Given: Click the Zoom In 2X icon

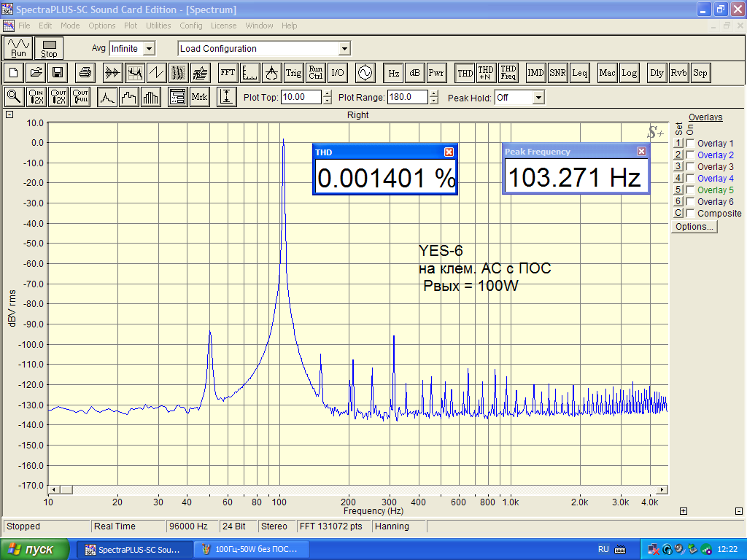Looking at the screenshot, I should pyautogui.click(x=36, y=97).
